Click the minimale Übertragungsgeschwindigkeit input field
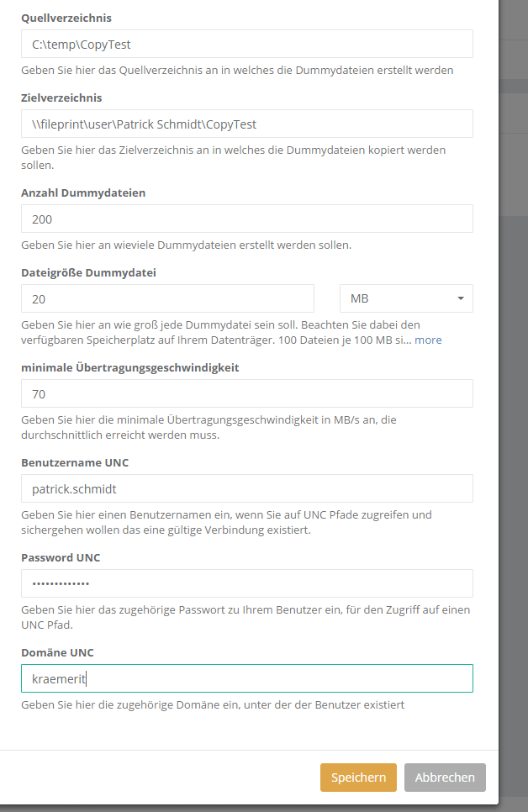Image resolution: width=528 pixels, height=812 pixels. click(246, 393)
